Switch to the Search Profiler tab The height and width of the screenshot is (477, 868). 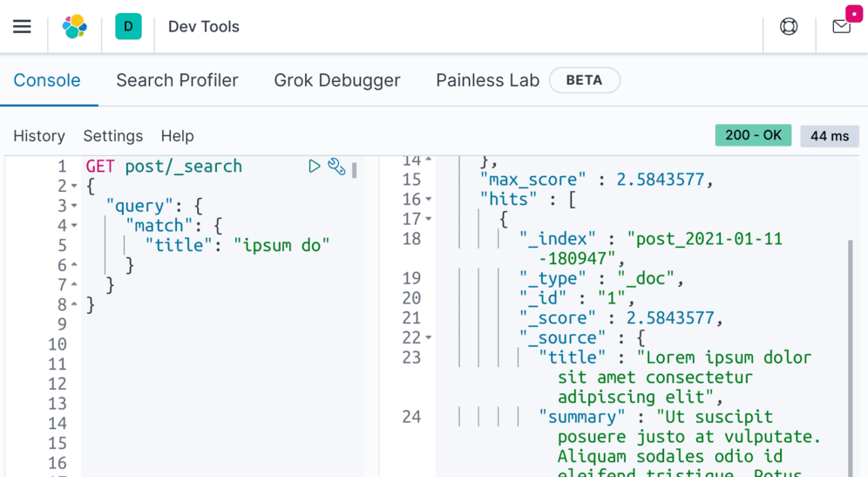(177, 80)
